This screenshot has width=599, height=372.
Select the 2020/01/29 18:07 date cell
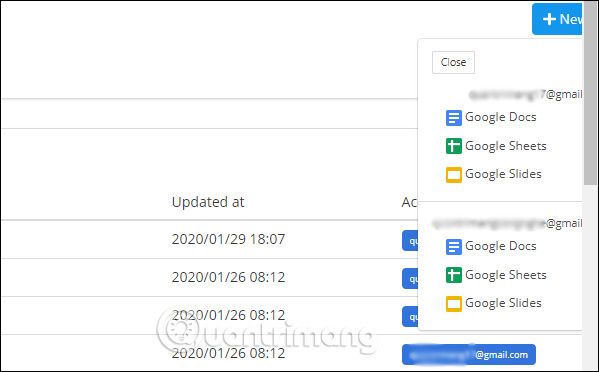pyautogui.click(x=228, y=239)
